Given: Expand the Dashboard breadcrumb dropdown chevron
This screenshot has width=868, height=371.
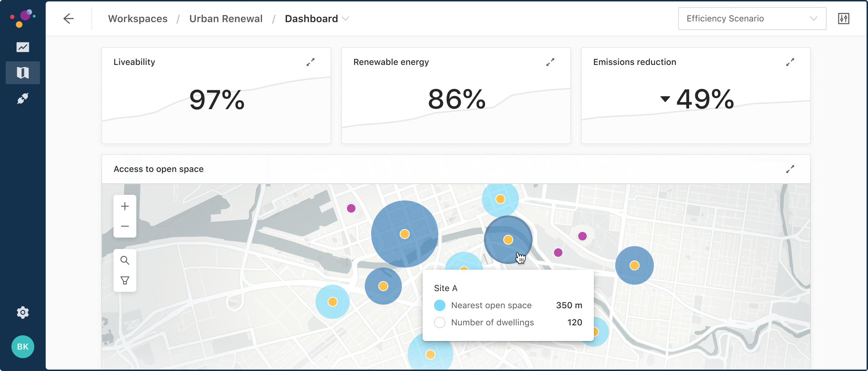Looking at the screenshot, I should pyautogui.click(x=345, y=19).
